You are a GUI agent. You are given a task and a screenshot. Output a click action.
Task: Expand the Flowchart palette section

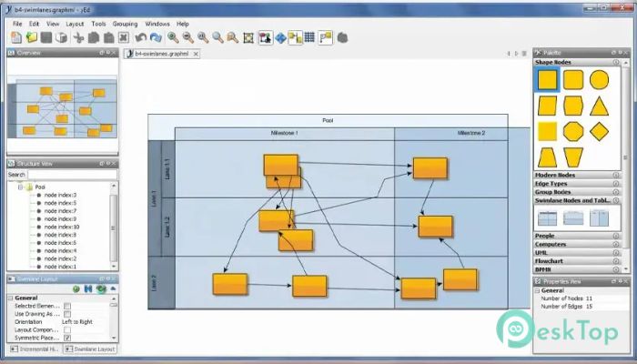[577, 261]
